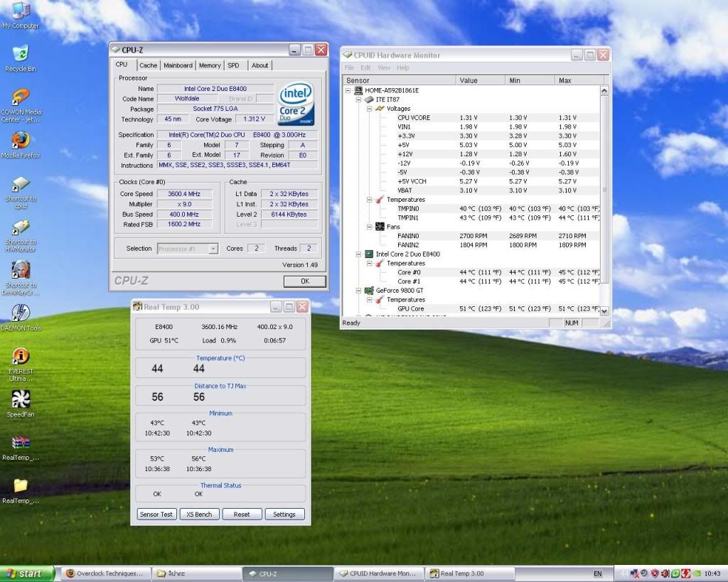Viewport: 728px width, 582px height.
Task: Switch to the SPD tab
Action: [233, 65]
